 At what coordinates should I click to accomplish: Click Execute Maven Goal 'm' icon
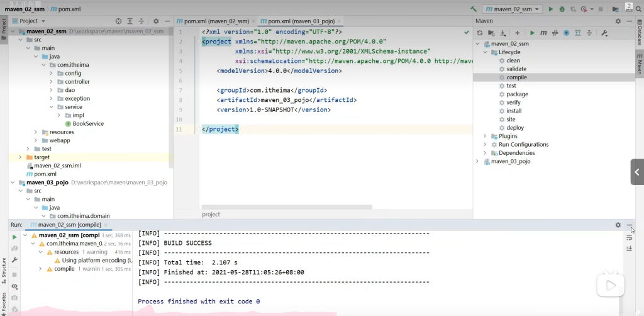[x=543, y=33]
